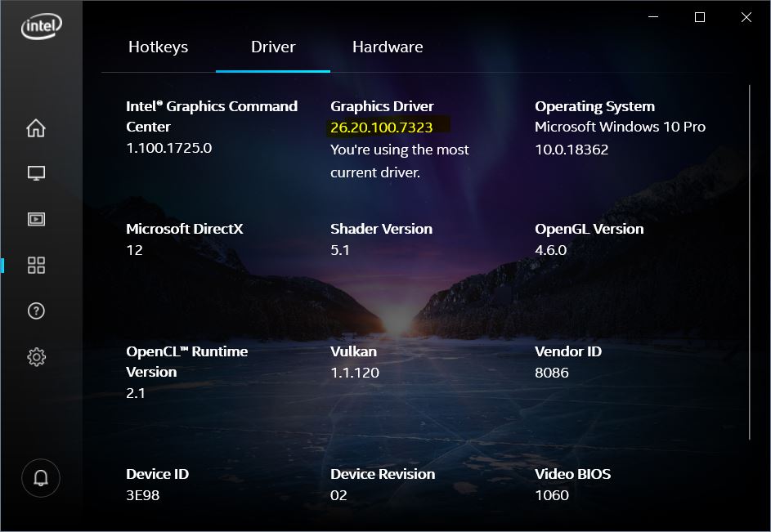Click Vendor ID value 8086

[552, 373]
